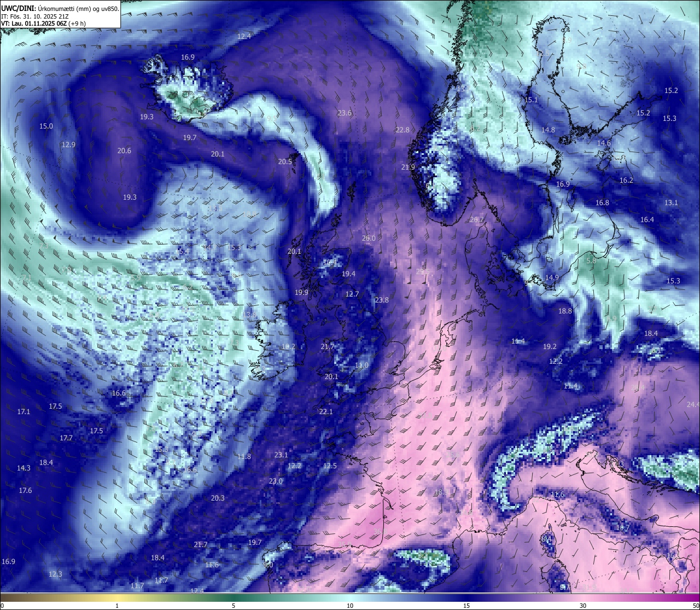Click the 24.4 value label
Image resolution: width=700 pixels, height=610 pixels.
(693, 405)
